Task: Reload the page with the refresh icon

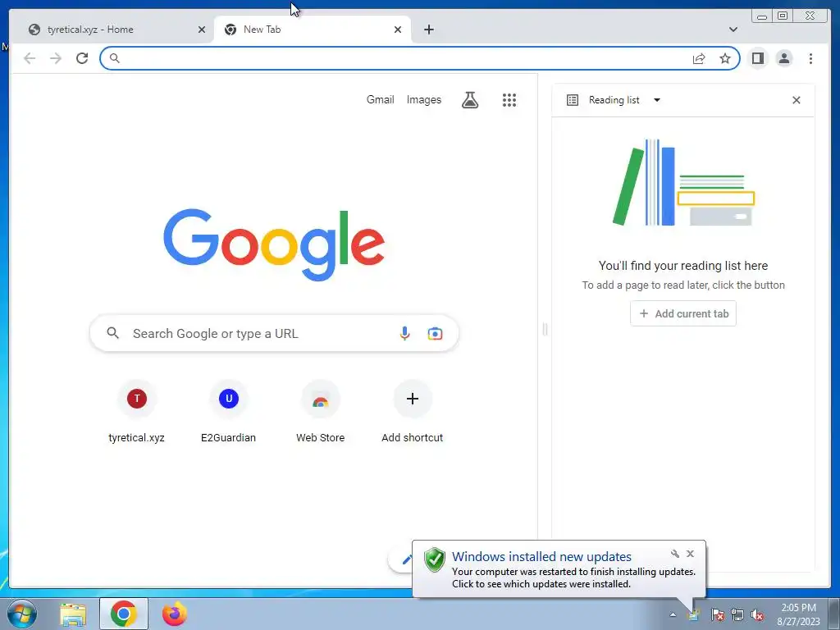Action: coord(82,58)
